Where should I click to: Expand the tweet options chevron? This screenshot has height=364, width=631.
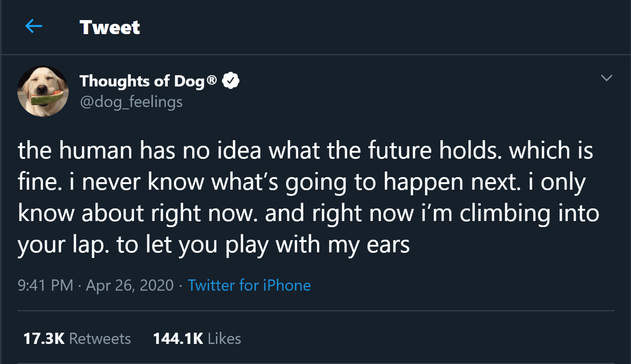point(606,79)
